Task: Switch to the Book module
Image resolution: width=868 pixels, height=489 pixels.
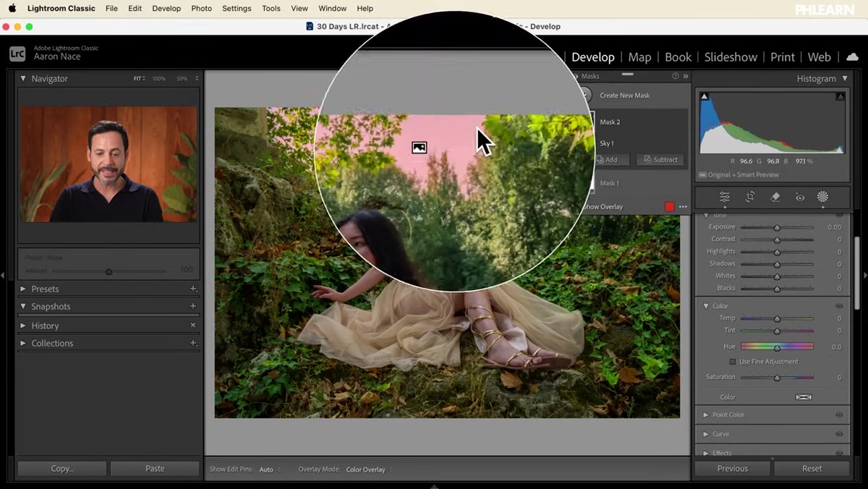Action: tap(678, 57)
